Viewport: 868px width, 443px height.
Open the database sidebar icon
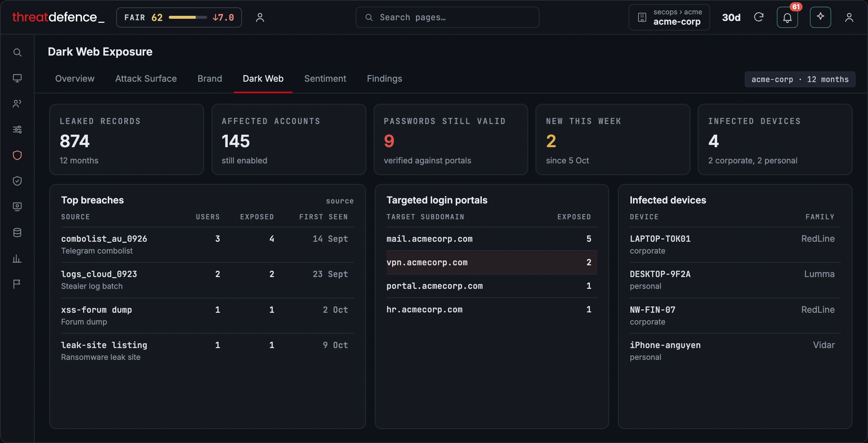(17, 233)
